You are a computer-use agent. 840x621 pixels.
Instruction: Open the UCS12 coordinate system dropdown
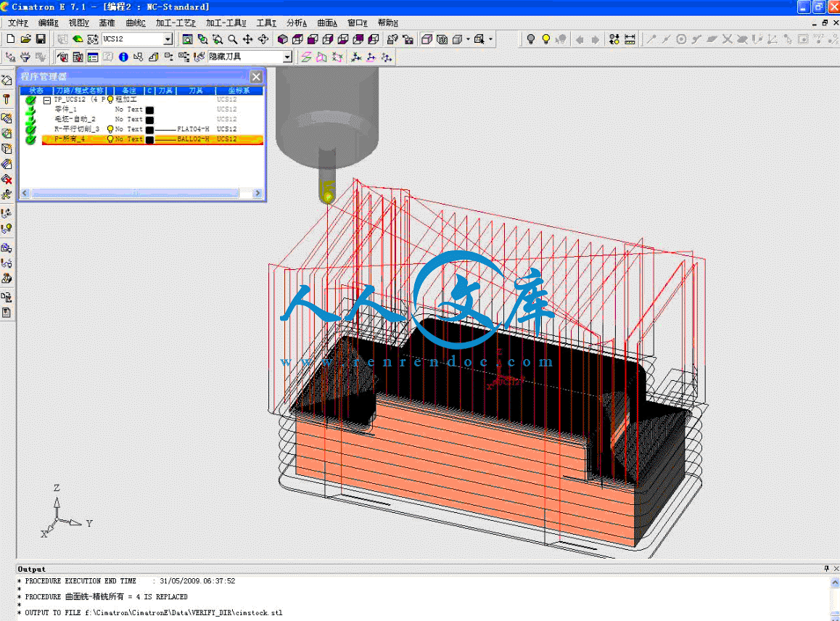click(168, 39)
